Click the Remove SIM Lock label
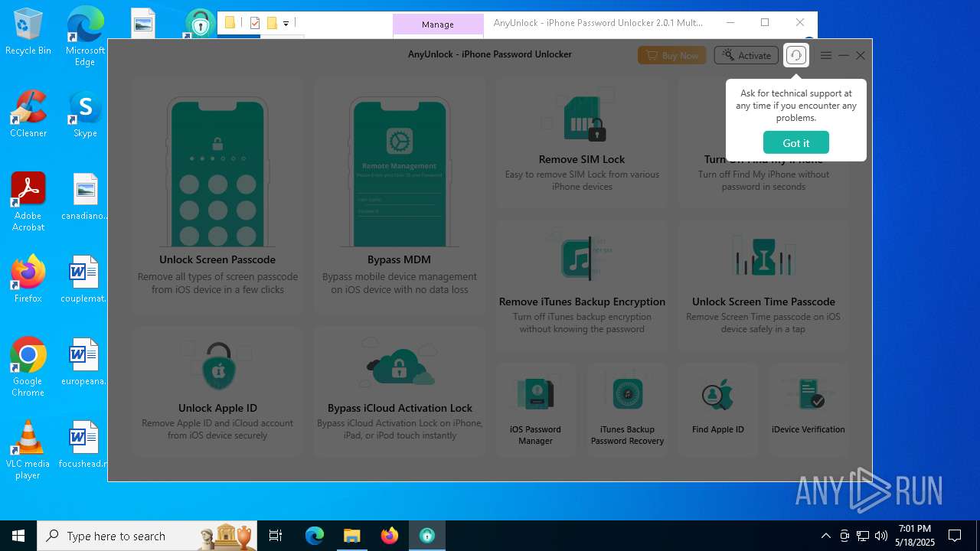Screen dimensions: 980x551 pos(582,159)
